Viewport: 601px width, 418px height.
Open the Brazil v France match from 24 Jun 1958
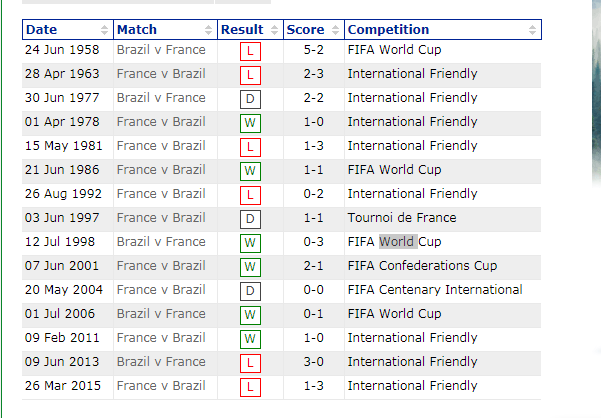click(x=161, y=50)
